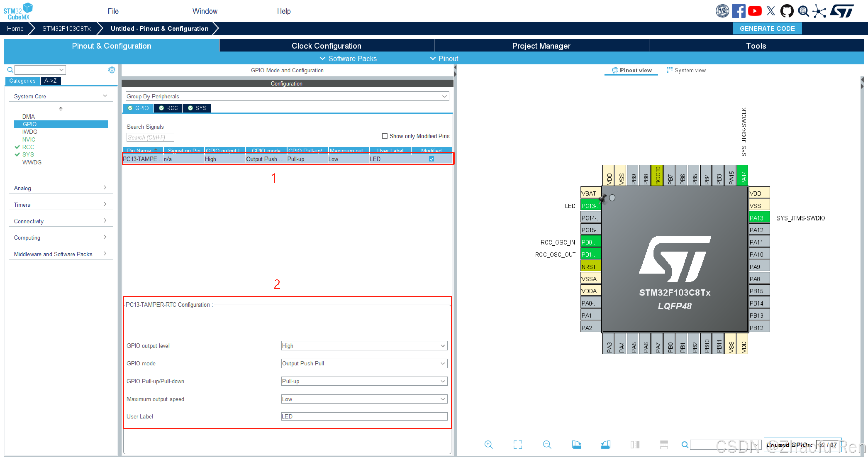Screen dimensions: 868x461
Task: Toggle the Modified checkbox for PC13 row
Action: coord(431,159)
